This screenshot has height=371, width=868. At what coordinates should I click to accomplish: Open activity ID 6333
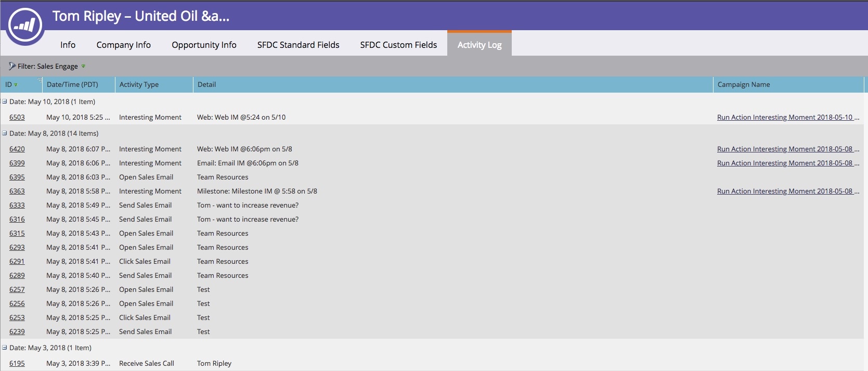(17, 205)
